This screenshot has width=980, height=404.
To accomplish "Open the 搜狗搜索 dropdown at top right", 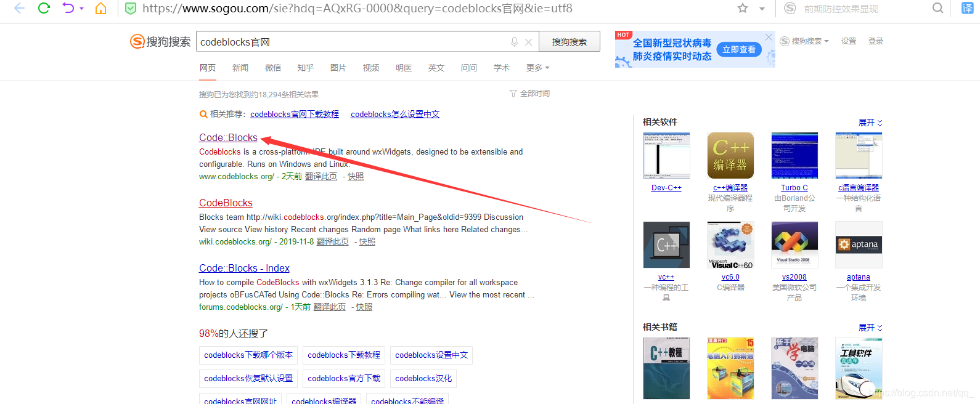I will pos(804,41).
